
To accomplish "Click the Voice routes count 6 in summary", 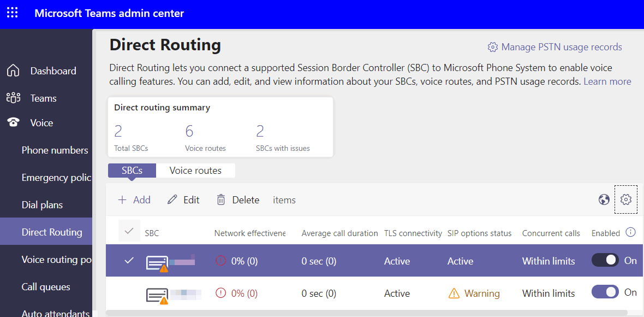I will pos(189,131).
